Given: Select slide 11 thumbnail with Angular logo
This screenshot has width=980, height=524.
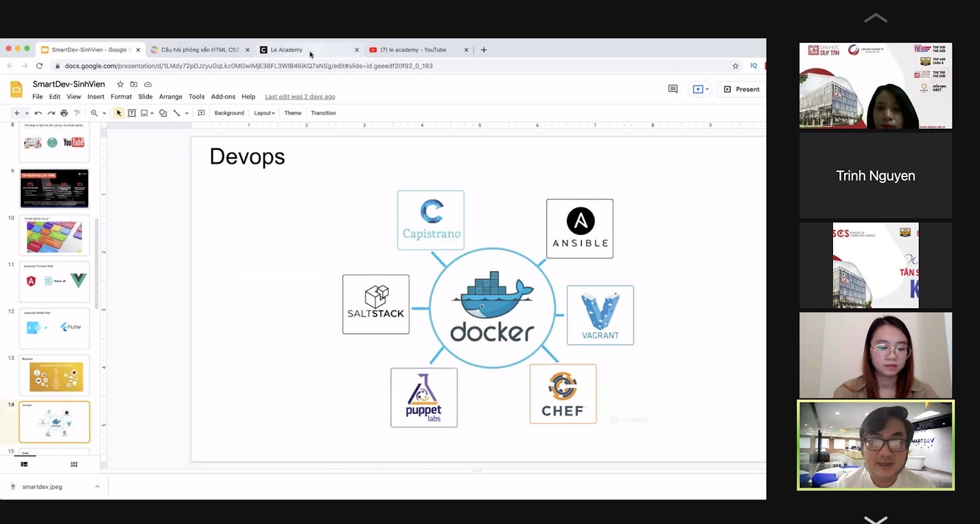Looking at the screenshot, I should (55, 282).
